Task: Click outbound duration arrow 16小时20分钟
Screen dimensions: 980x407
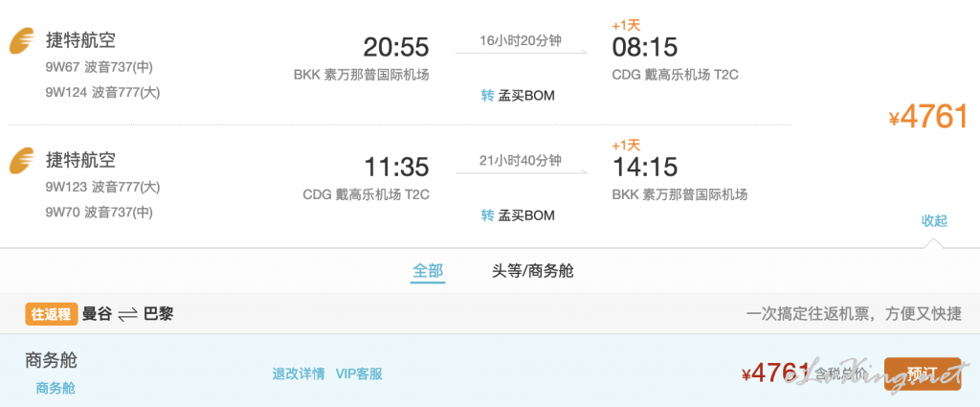Action: pyautogui.click(x=522, y=45)
